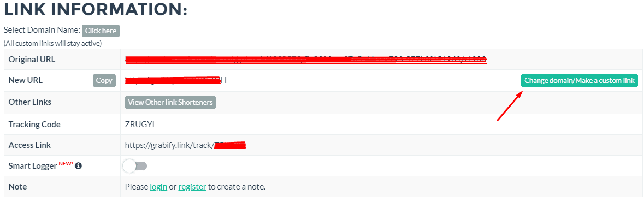Click the grabify.link/track access link text
644x207 pixels.
[x=185, y=145]
